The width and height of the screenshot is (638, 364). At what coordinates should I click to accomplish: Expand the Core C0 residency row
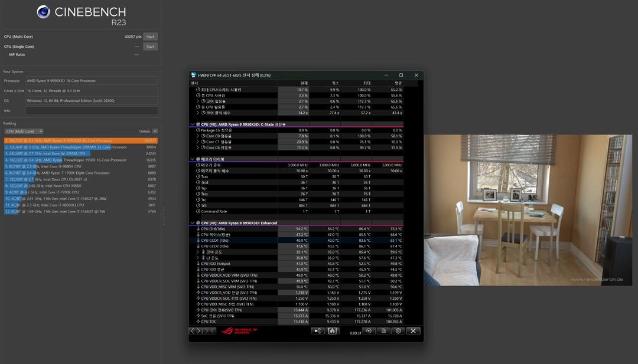coord(198,136)
